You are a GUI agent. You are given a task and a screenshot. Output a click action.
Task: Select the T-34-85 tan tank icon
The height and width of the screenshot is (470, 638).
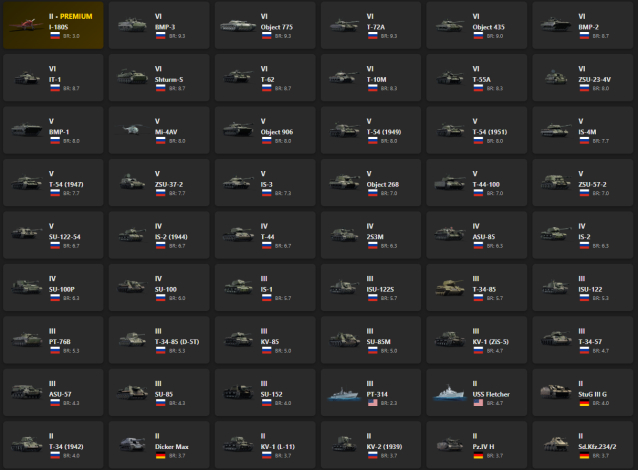point(449,287)
